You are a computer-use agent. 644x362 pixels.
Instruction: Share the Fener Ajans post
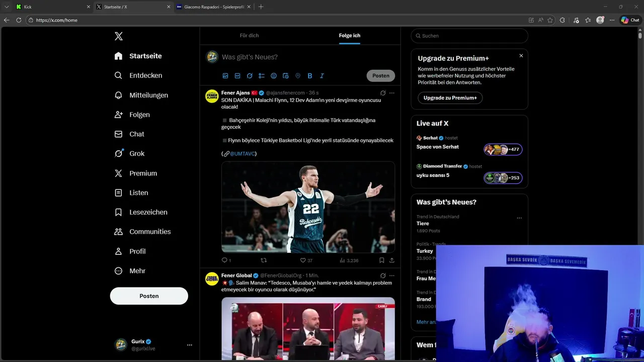pos(392,260)
